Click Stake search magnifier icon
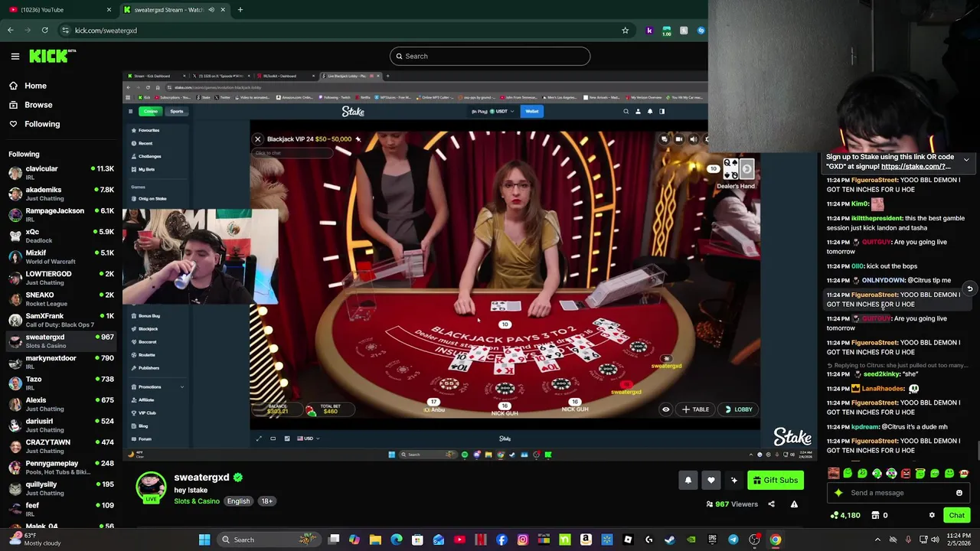 pyautogui.click(x=626, y=112)
